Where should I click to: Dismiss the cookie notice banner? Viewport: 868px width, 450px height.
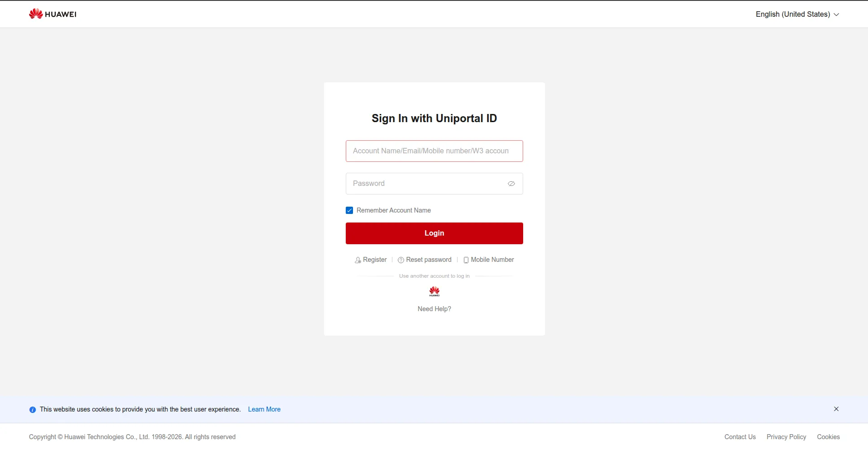pos(836,409)
